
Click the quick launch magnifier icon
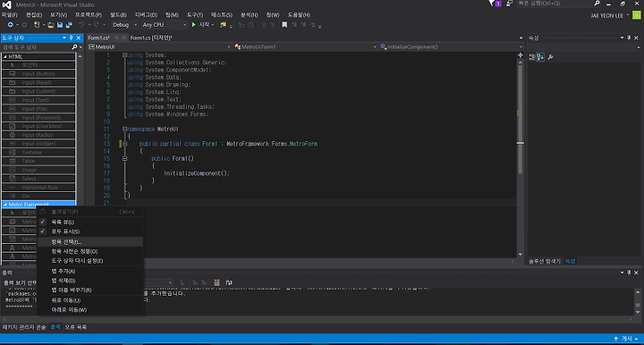click(597, 4)
